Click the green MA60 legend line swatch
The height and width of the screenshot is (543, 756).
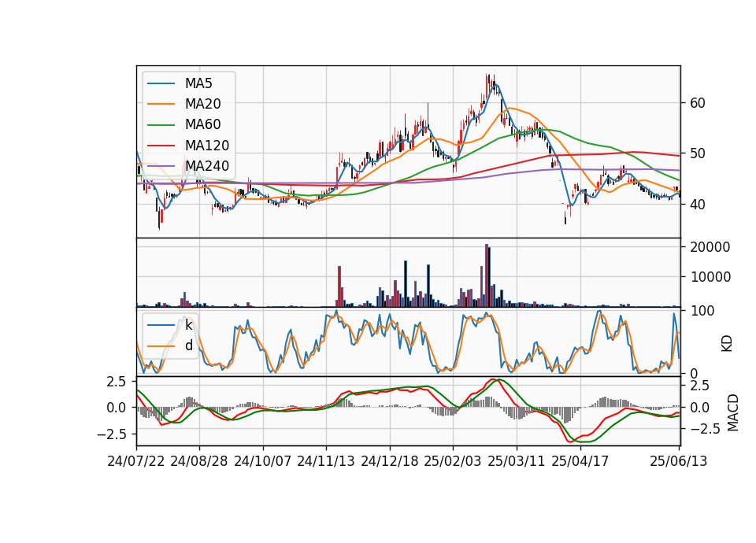[161, 125]
